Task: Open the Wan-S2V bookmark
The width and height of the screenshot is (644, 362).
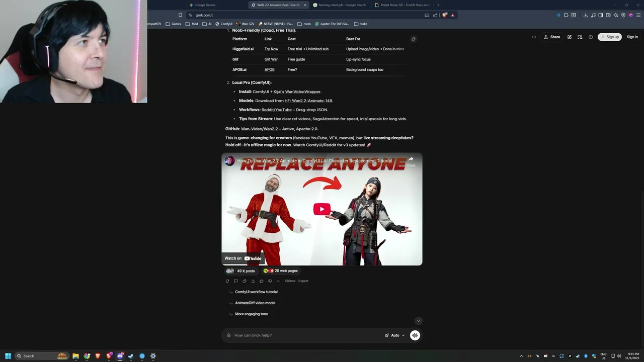Action: point(245,24)
